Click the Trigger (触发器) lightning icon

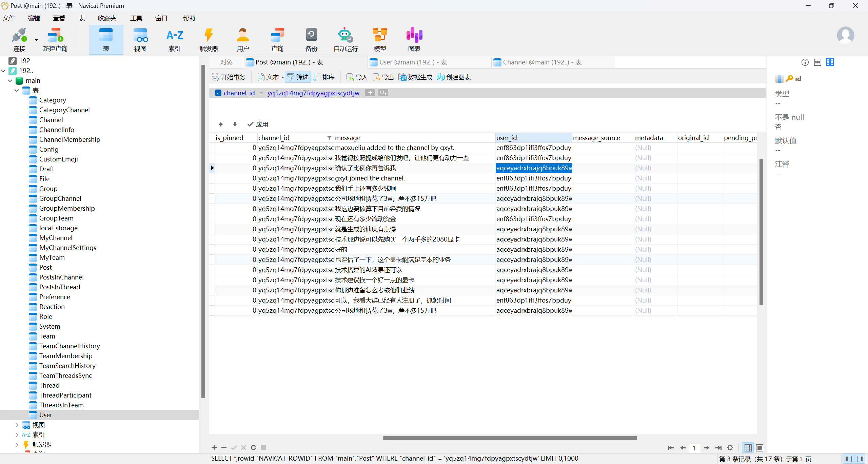pyautogui.click(x=209, y=35)
